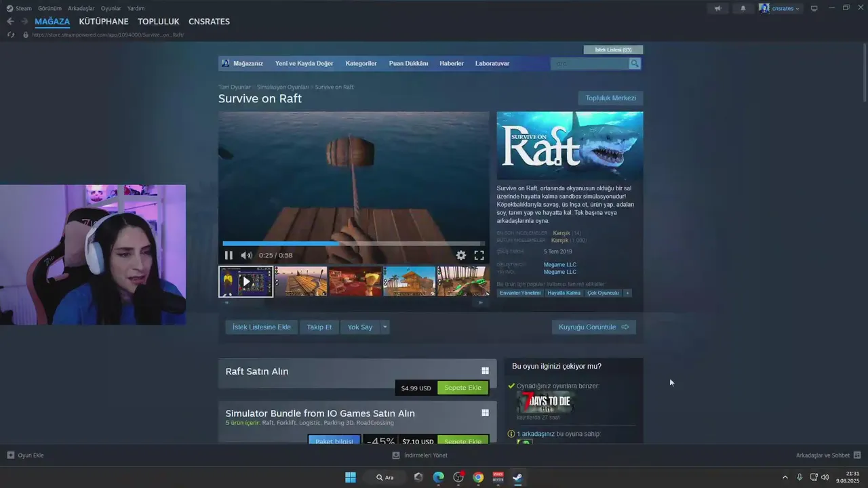Open video settings gear

[x=461, y=256]
